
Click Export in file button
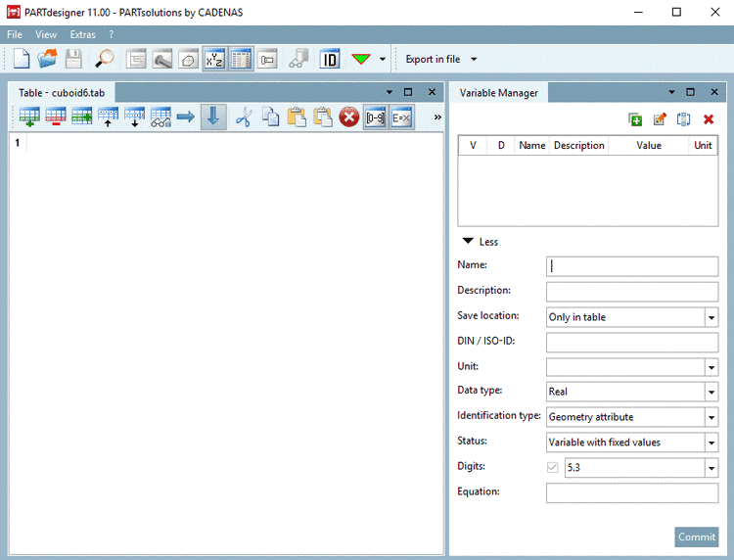click(433, 59)
